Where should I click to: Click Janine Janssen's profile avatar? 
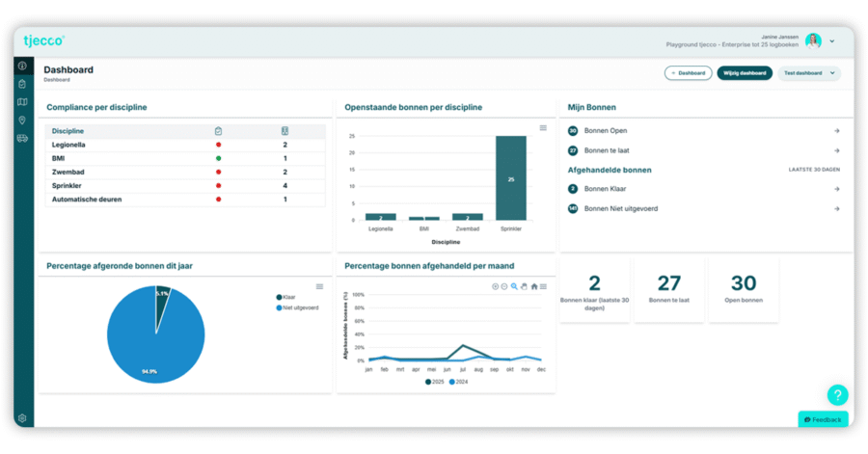pos(813,40)
